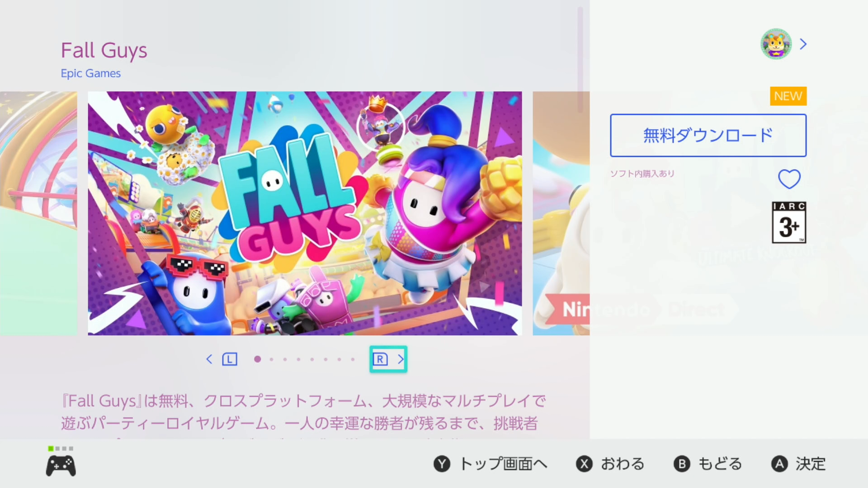Click the R button icon for next screenshot
Viewport: 868px width, 488px height.
(x=380, y=359)
